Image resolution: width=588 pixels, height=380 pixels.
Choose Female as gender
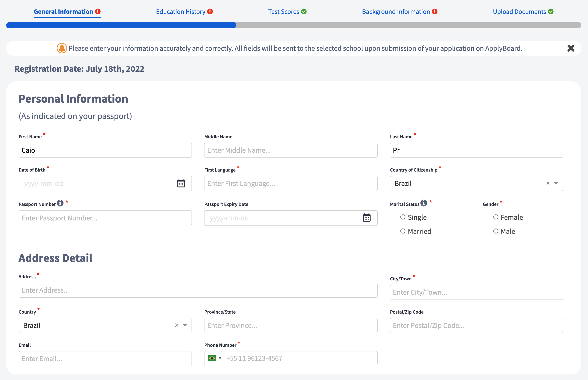496,217
